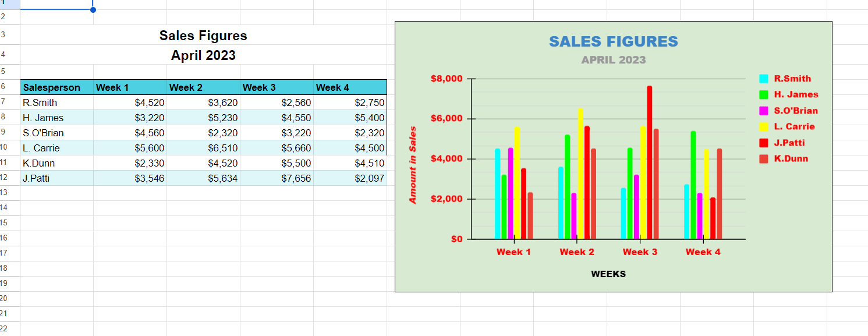
Task: Click the blue selection fill handle dot
Action: click(x=93, y=9)
